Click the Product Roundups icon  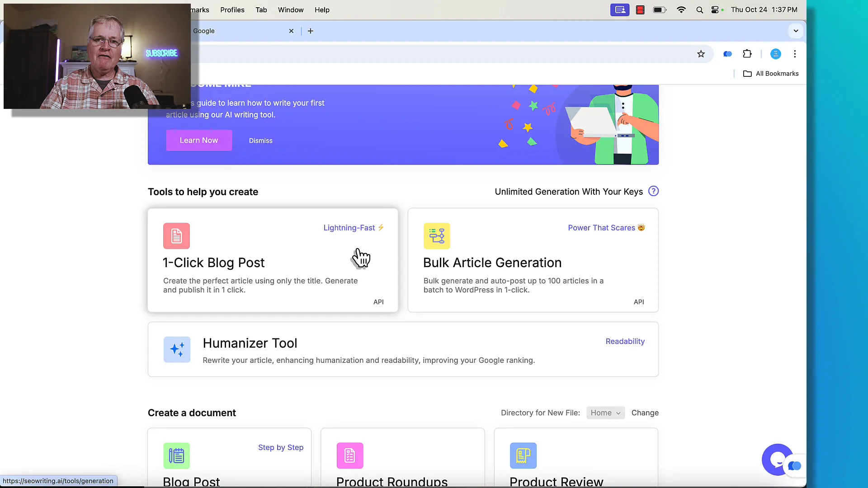click(x=350, y=455)
